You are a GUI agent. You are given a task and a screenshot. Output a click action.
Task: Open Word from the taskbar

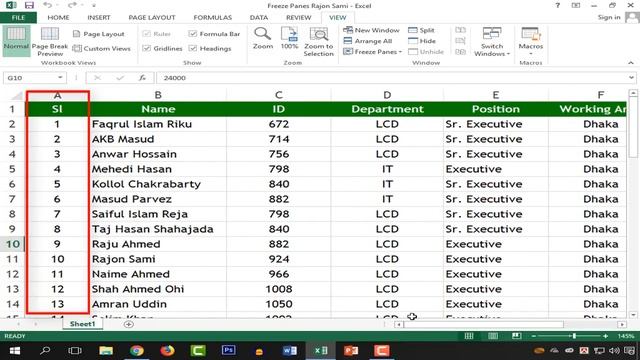pyautogui.click(x=290, y=350)
